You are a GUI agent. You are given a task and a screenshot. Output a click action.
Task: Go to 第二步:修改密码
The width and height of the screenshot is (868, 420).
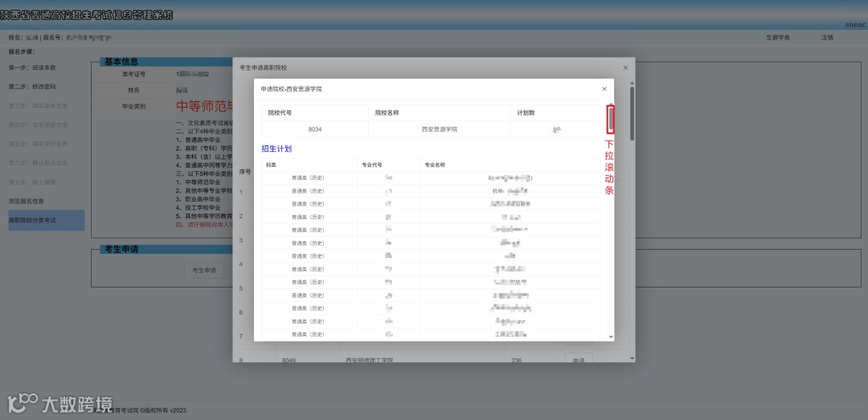pyautogui.click(x=32, y=87)
